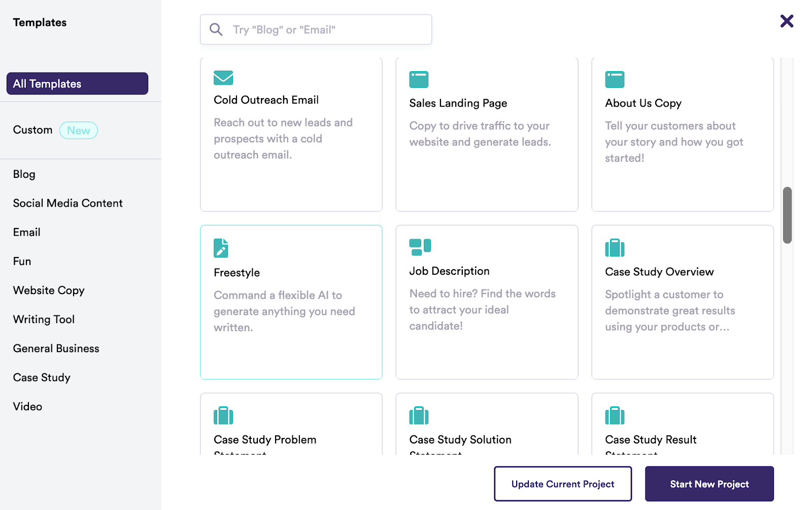Click the template list scrollbar thumb
The height and width of the screenshot is (510, 812).
pyautogui.click(x=787, y=215)
